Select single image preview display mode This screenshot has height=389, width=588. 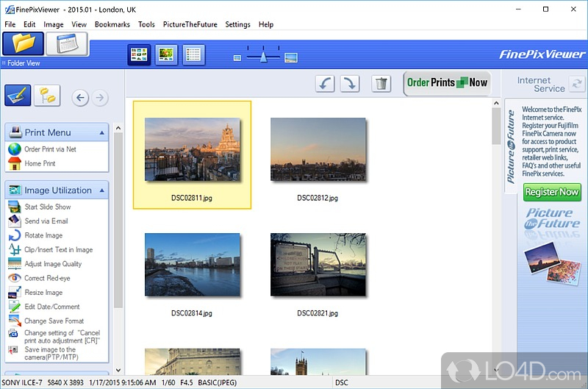point(166,54)
